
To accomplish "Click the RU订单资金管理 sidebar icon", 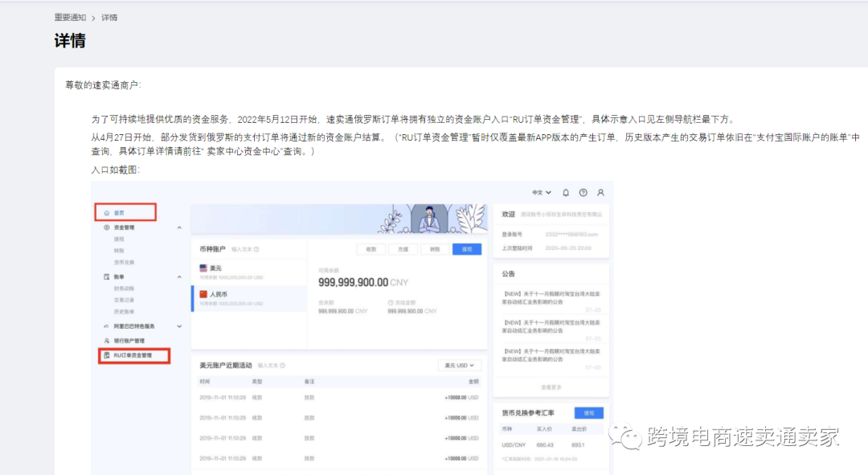I will point(107,354).
